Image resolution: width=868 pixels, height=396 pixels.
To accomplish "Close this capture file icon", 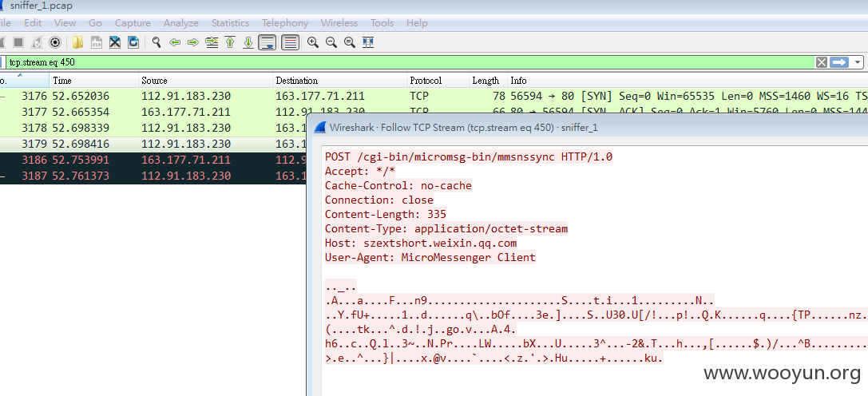I will (115, 42).
